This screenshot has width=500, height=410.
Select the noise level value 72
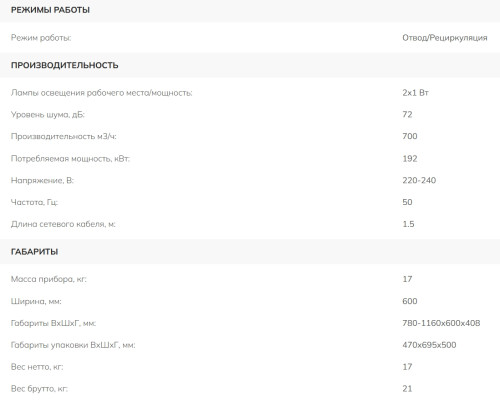tap(407, 114)
